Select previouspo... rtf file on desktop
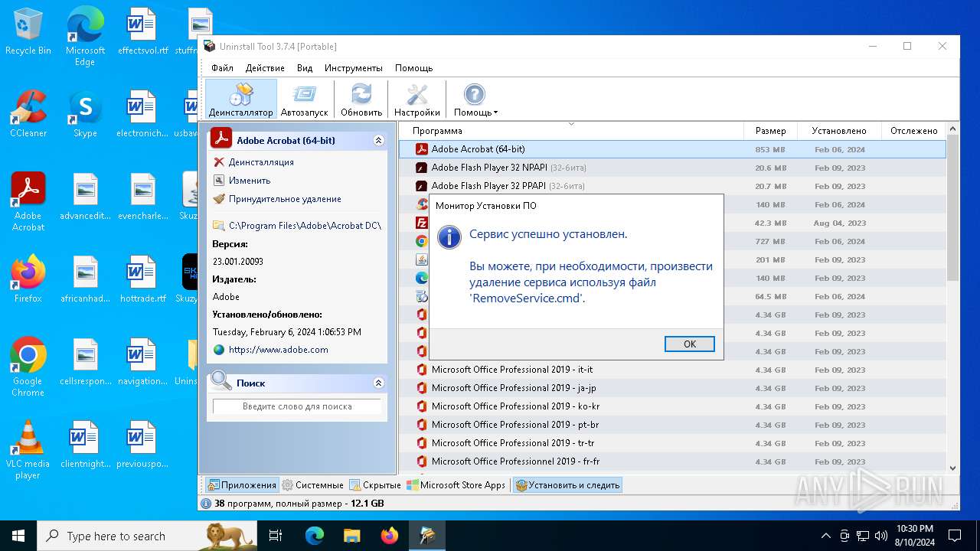 [x=142, y=444]
